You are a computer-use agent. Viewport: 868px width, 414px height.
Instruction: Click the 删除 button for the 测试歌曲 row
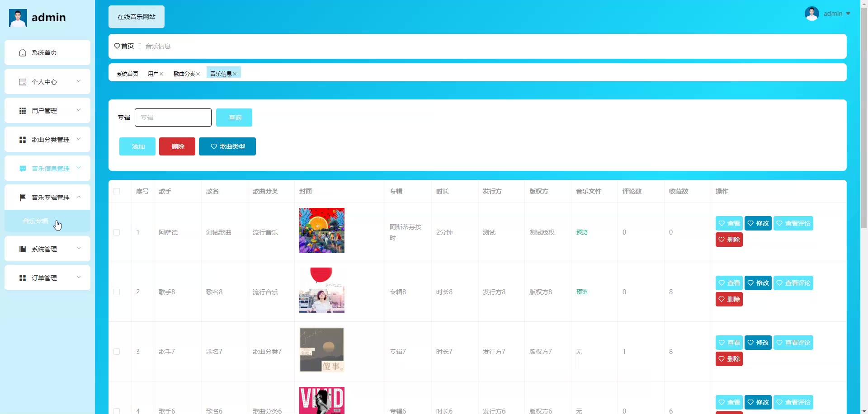point(729,240)
